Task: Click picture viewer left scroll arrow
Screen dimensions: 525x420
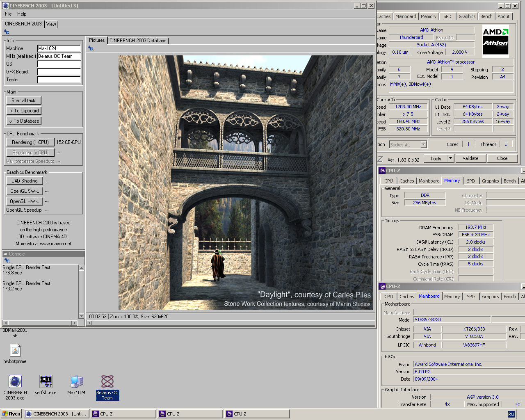Action: click(x=90, y=323)
